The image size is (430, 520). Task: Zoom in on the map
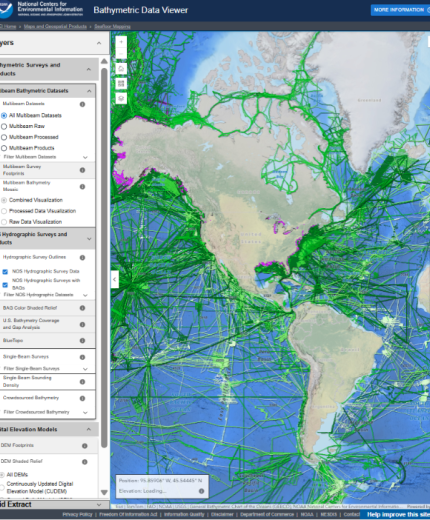click(121, 42)
